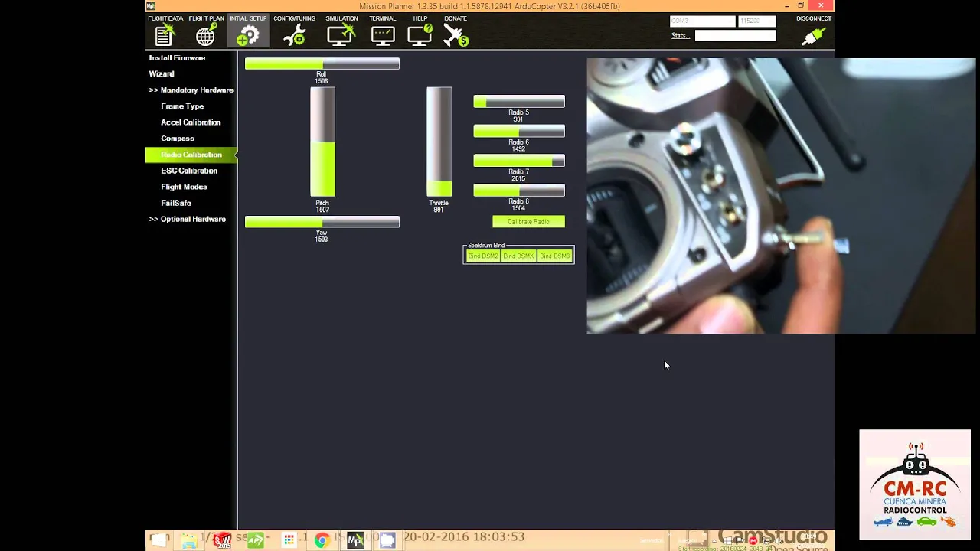The width and height of the screenshot is (980, 551).
Task: Open the Frame Type page
Action: [x=182, y=106]
